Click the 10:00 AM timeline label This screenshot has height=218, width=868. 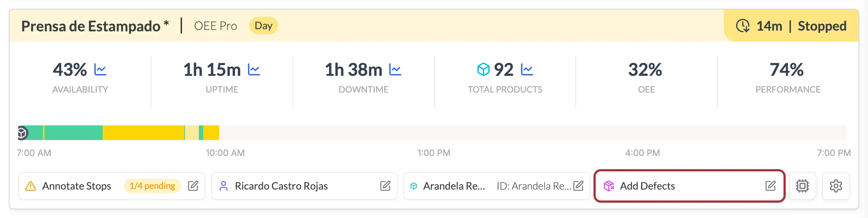point(225,153)
